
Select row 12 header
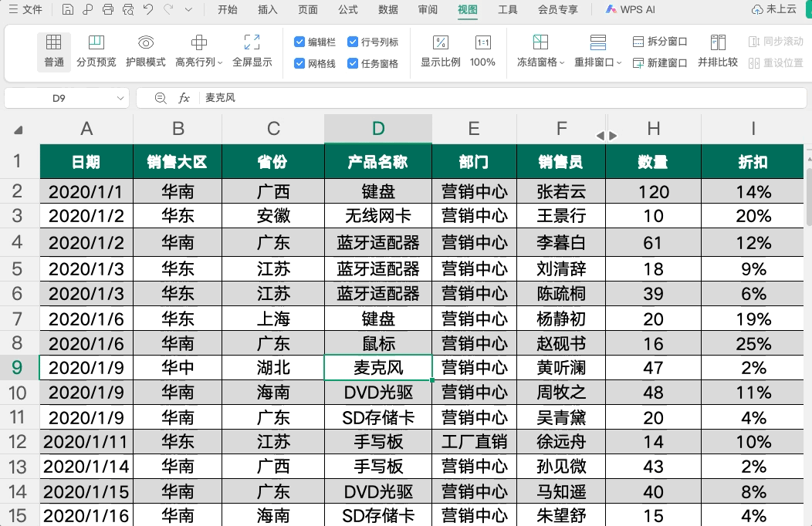(x=17, y=442)
